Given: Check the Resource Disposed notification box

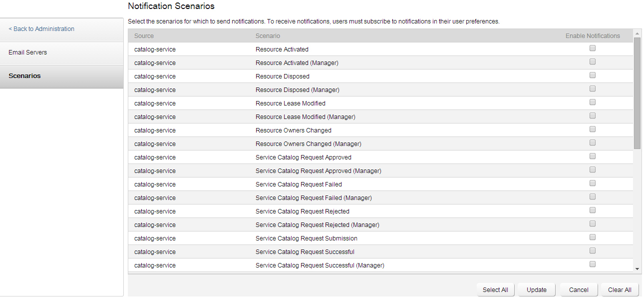Looking at the screenshot, I should click(593, 75).
